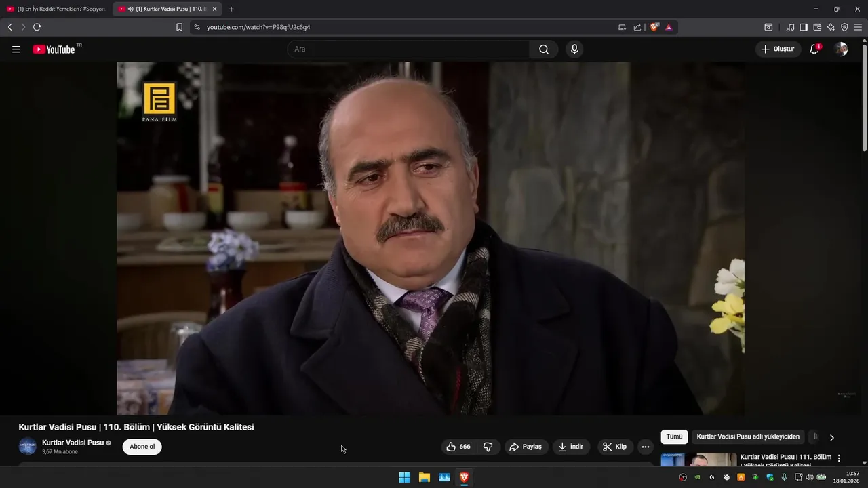Screen dimensions: 868x488
Task: Click the search magnifier button
Action: click(x=544, y=49)
